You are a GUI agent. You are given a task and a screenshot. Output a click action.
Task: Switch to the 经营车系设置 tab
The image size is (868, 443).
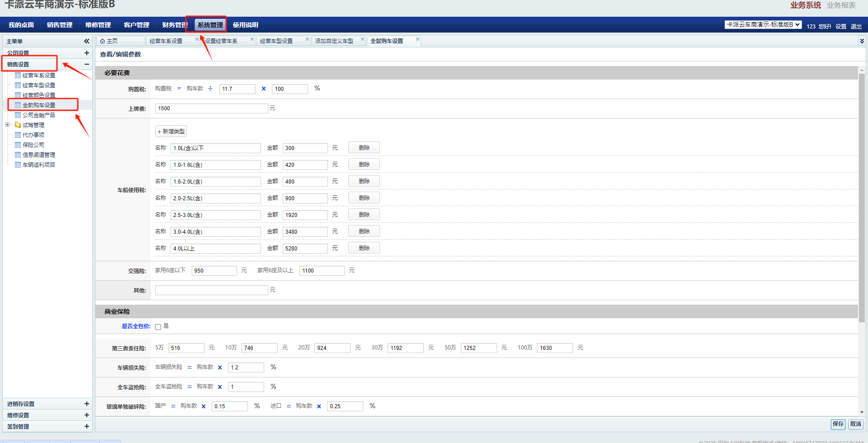(166, 41)
